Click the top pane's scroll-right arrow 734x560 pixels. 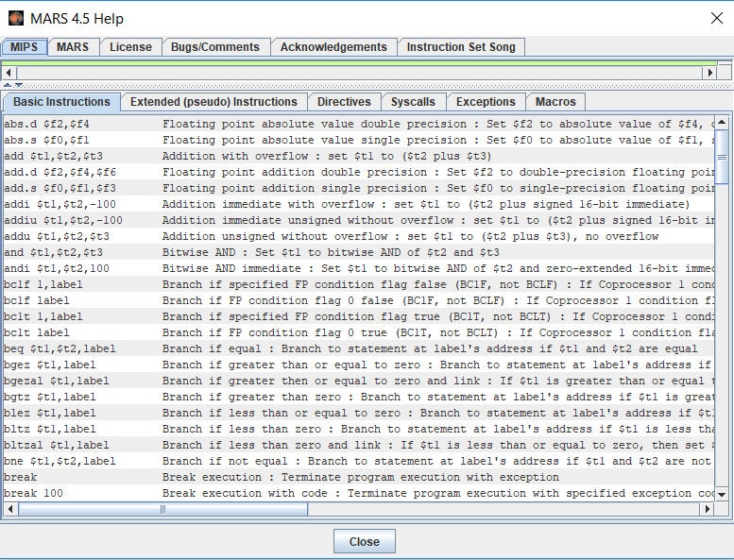tap(709, 73)
